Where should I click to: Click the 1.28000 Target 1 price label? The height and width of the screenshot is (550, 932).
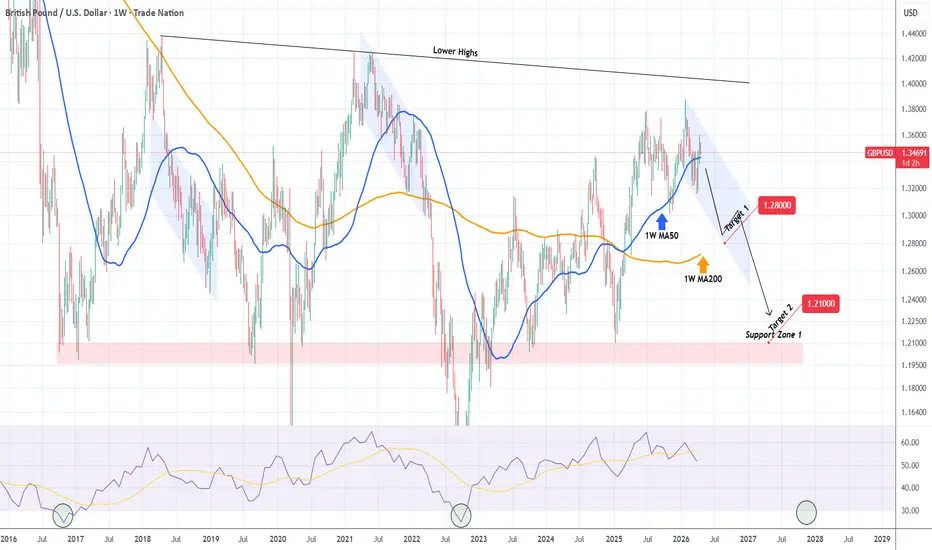click(x=776, y=205)
